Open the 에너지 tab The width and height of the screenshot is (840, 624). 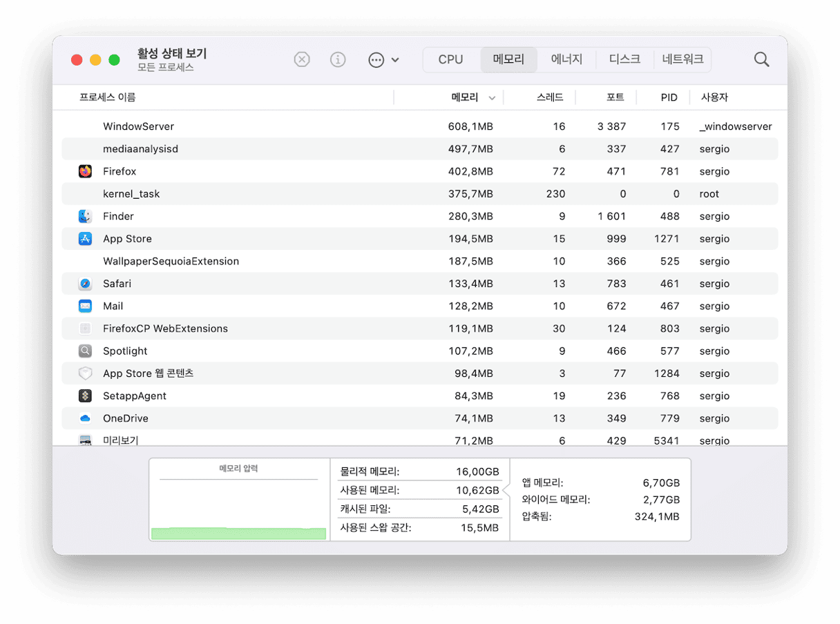(566, 59)
